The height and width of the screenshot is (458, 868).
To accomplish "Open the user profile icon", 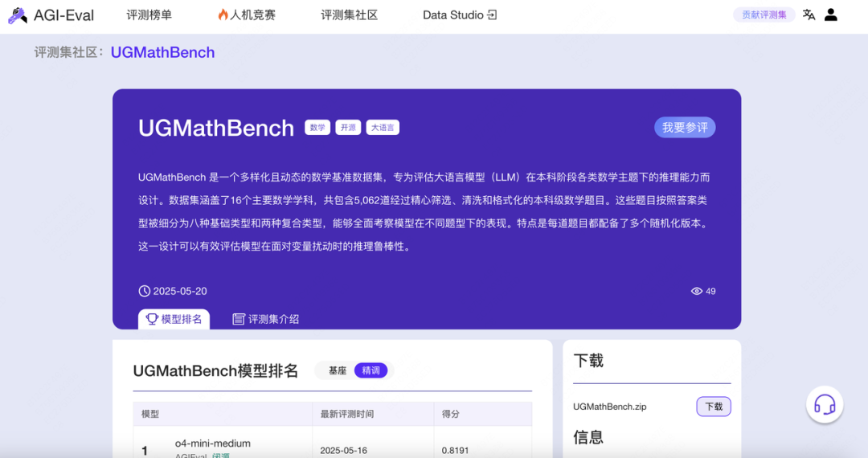I will tap(830, 15).
